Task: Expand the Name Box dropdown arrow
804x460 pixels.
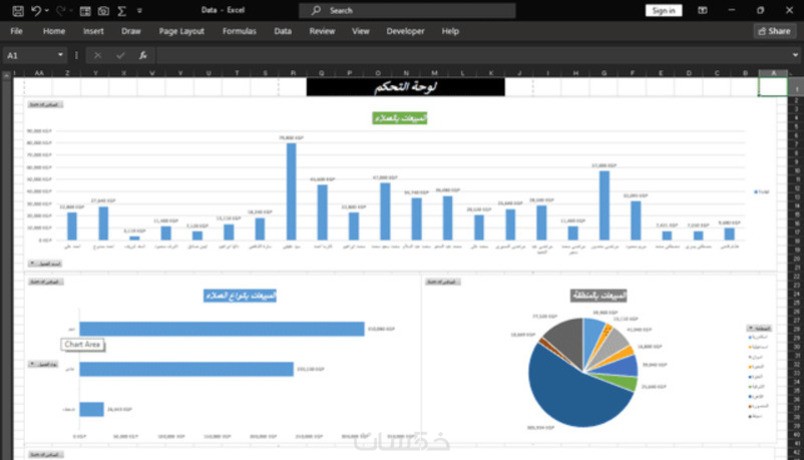Action: click(61, 55)
